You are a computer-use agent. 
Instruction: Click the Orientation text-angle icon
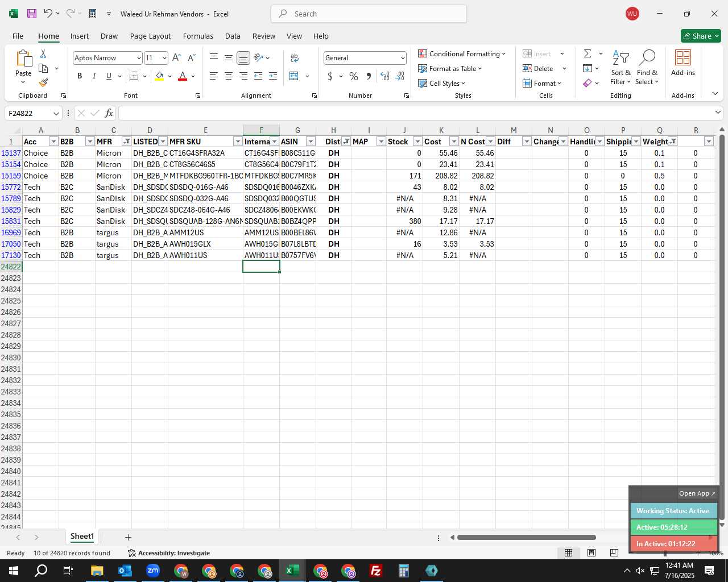[259, 58]
